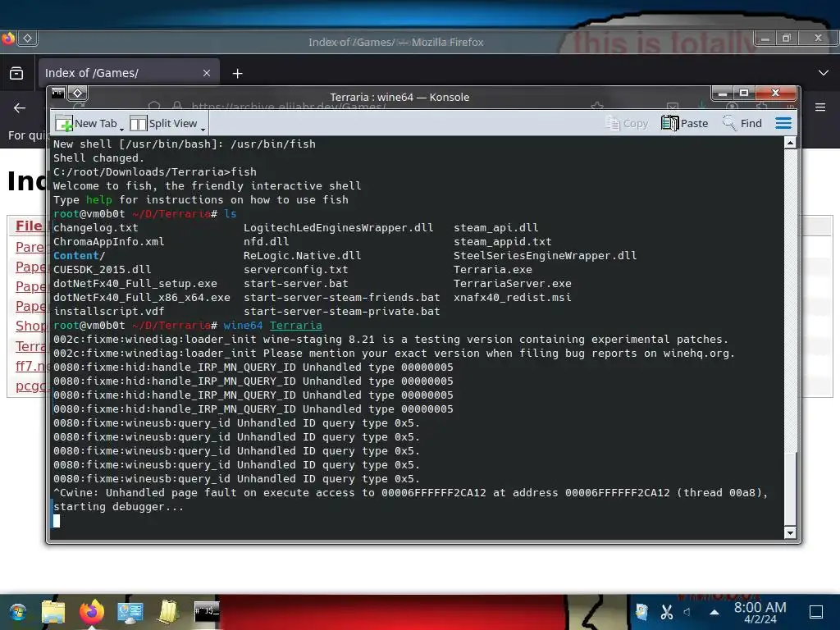Maximize the Firefox window
Screen dimensions: 840x630
(x=787, y=39)
